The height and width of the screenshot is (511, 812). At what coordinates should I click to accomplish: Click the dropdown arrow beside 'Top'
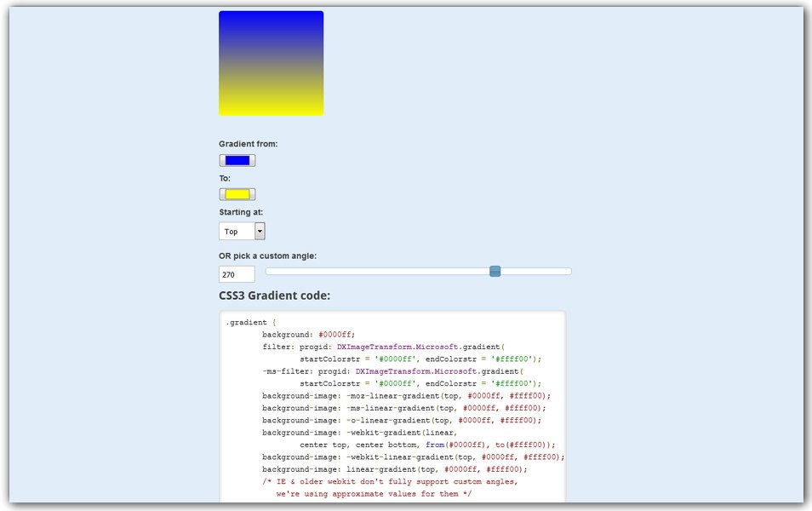258,230
